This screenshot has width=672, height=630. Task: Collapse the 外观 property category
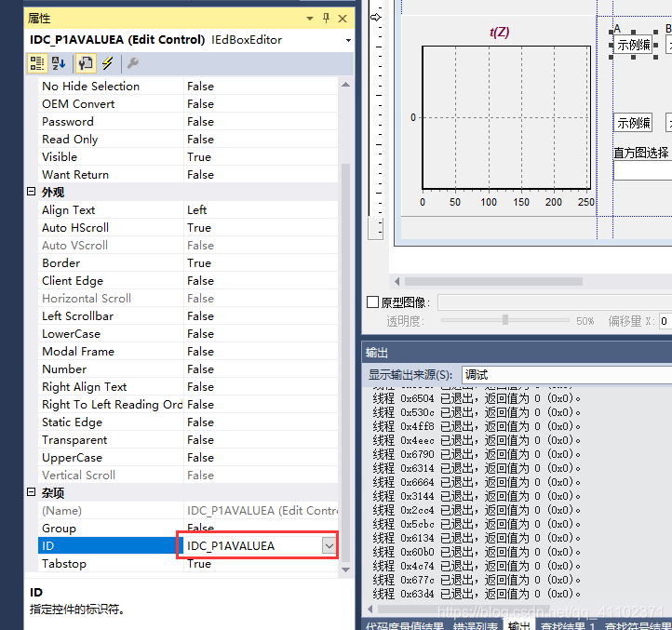32,192
